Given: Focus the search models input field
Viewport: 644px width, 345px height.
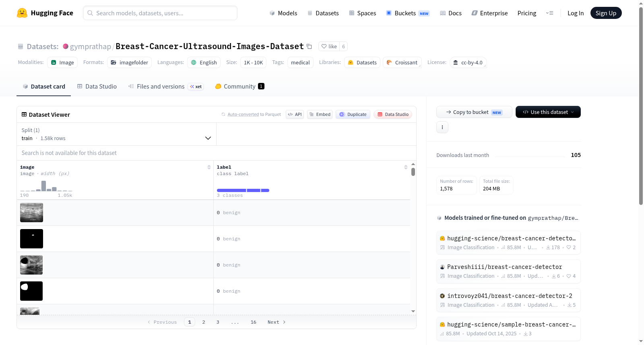Looking at the screenshot, I should pyautogui.click(x=160, y=13).
